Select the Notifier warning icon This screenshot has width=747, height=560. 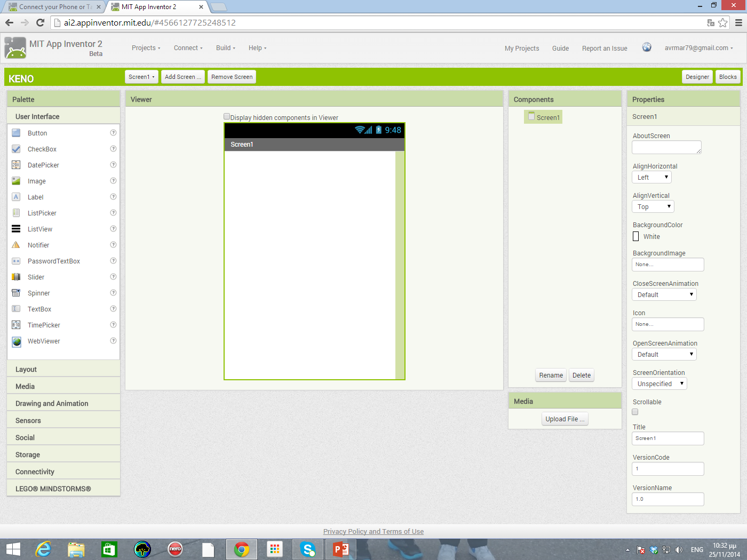[16, 245]
